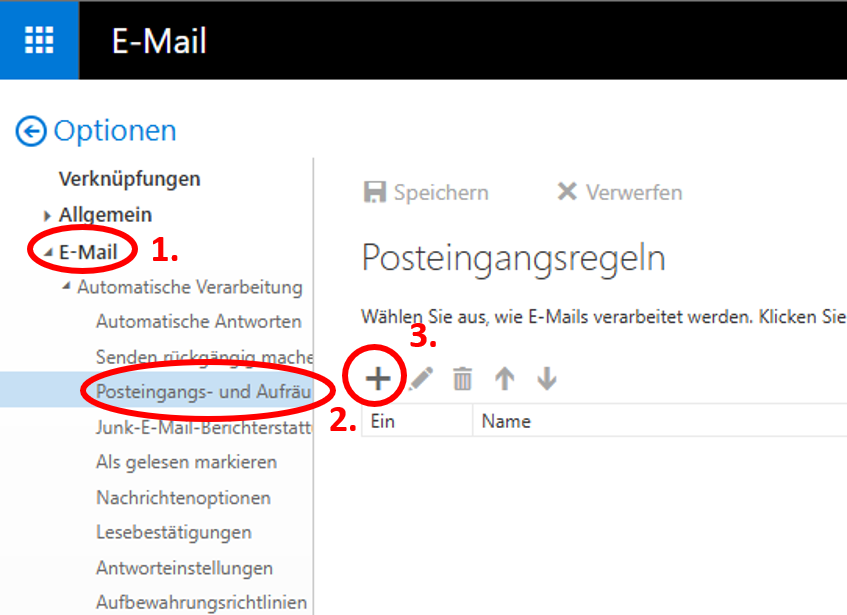Select the E-Mail tree item
The height and width of the screenshot is (615, 847).
(x=88, y=252)
